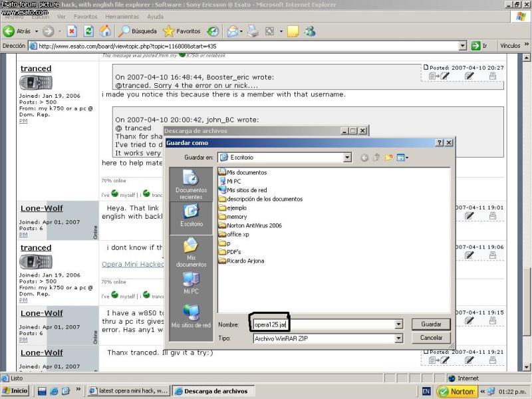This screenshot has width=532, height=399.
Task: Open the Ayuda menu
Action: coord(155,17)
